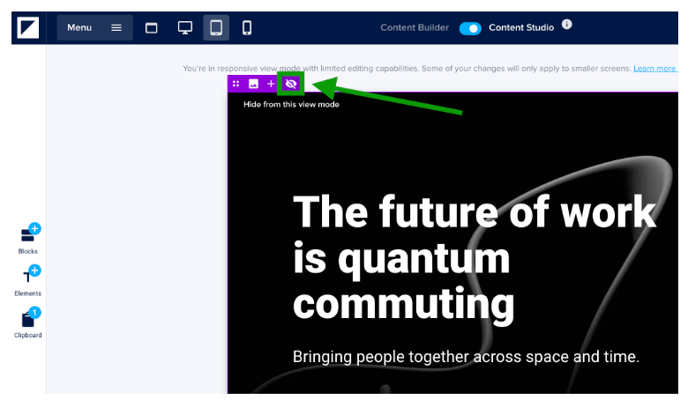
Task: Open the Learn more link
Action: click(654, 68)
